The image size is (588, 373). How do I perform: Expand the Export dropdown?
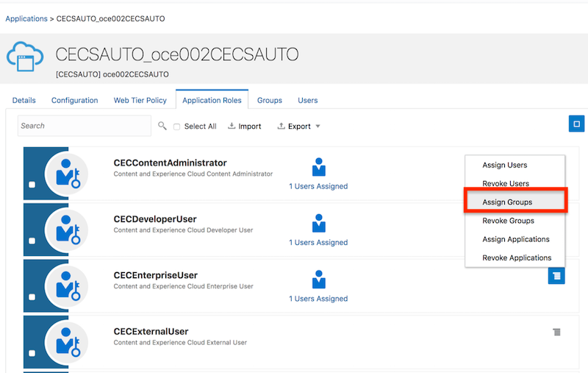(299, 127)
